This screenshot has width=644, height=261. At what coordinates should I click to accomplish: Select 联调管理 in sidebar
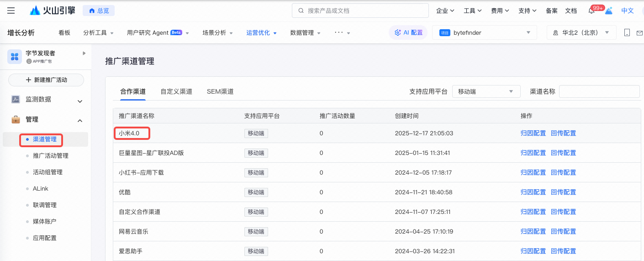[45, 205]
